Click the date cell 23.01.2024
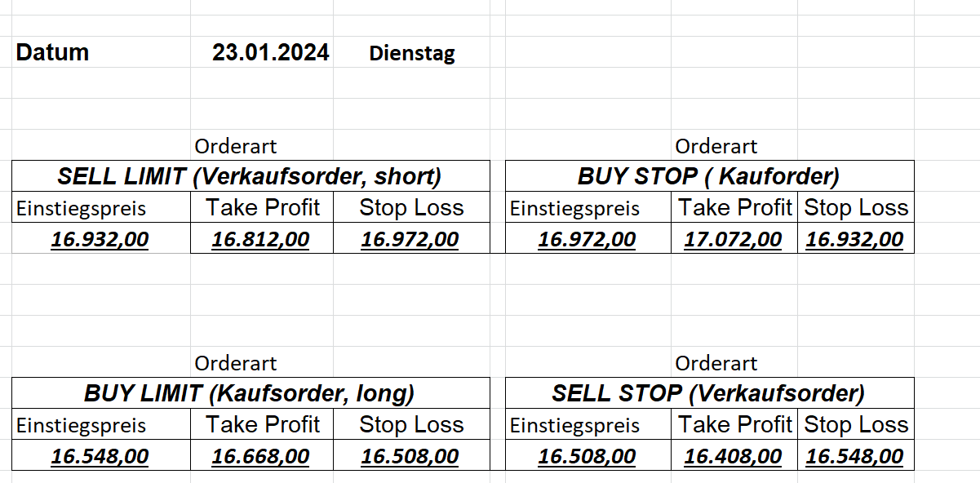Viewport: 980px width, 483px height. pyautogui.click(x=271, y=53)
